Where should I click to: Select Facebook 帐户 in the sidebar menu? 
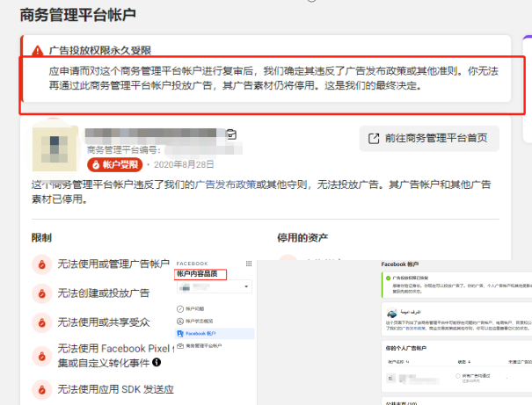click(200, 334)
